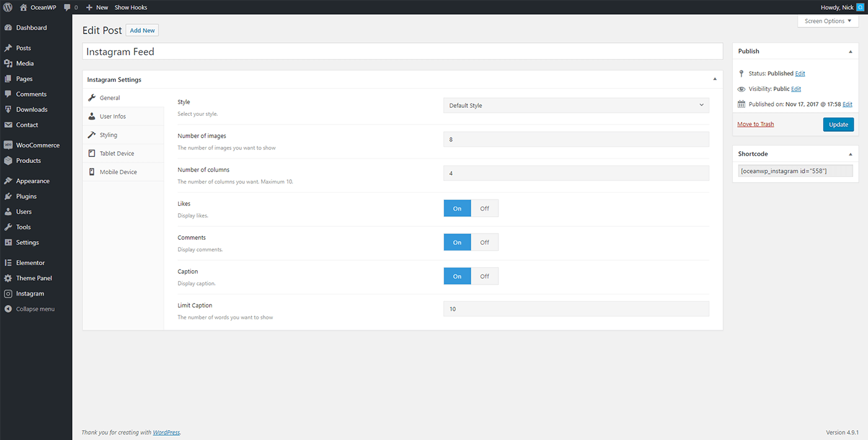868x440 pixels.
Task: Click the Products box icon in sidebar
Action: tap(8, 161)
